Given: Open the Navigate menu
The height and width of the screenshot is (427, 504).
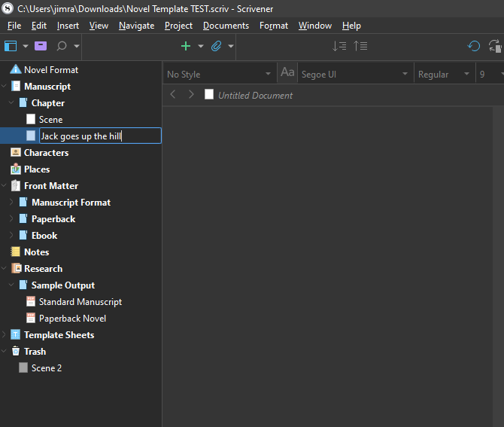Looking at the screenshot, I should (137, 26).
